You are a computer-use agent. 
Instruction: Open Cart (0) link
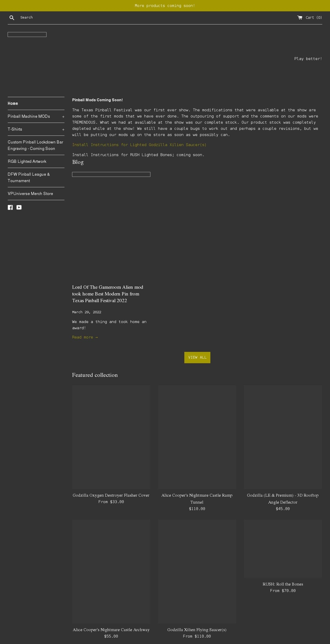310,18
